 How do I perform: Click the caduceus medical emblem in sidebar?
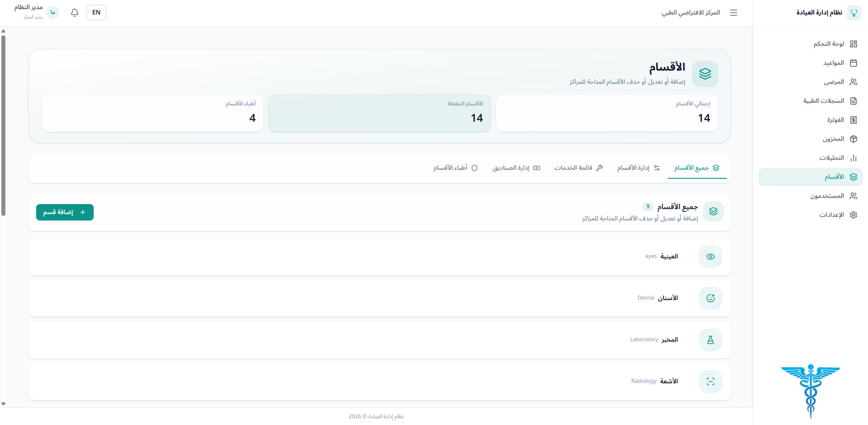click(x=810, y=391)
